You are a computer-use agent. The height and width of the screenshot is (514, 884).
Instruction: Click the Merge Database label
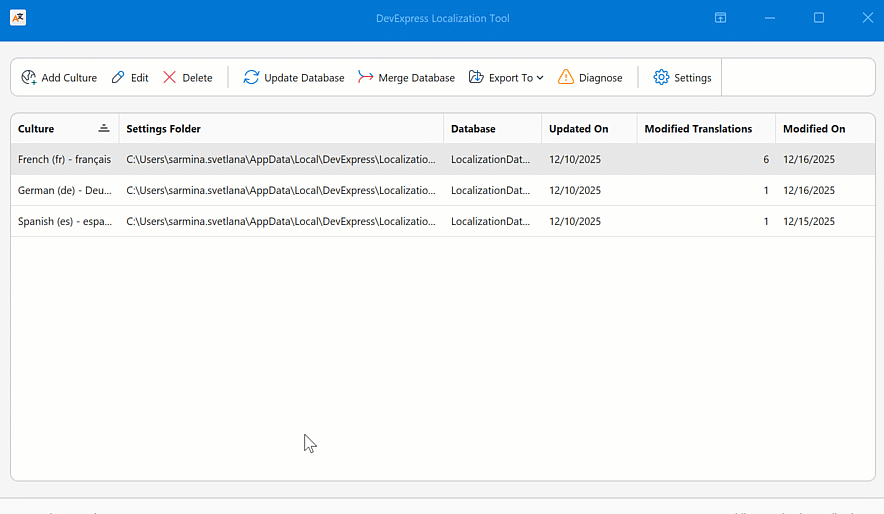(x=416, y=78)
